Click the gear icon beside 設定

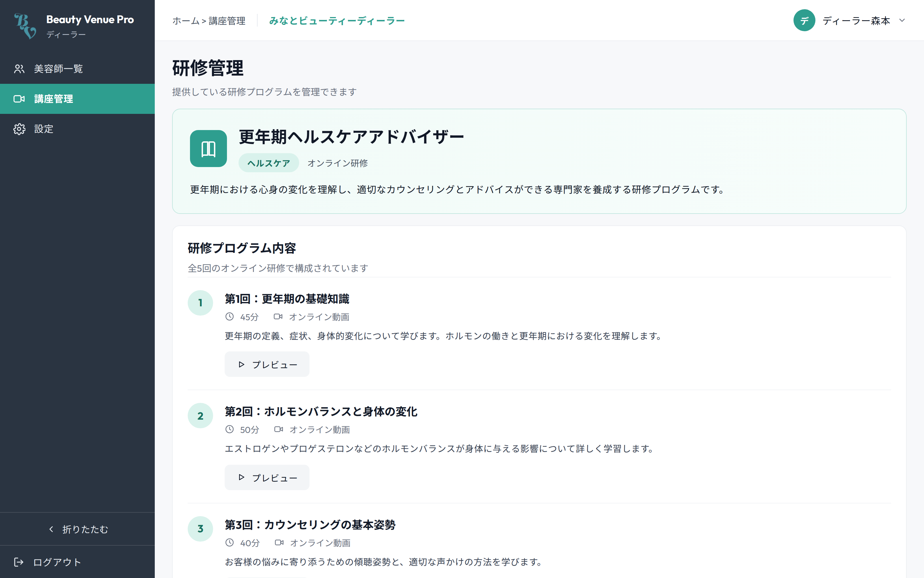(x=19, y=129)
